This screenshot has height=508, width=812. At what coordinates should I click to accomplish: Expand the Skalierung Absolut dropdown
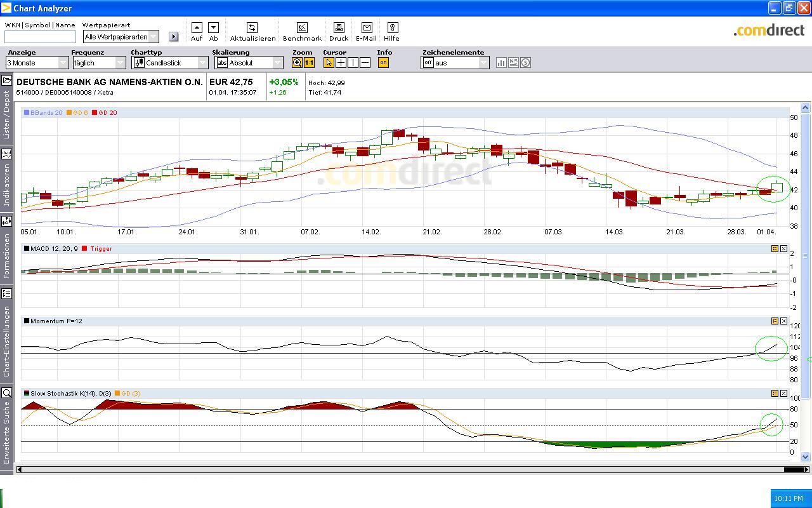[x=277, y=63]
